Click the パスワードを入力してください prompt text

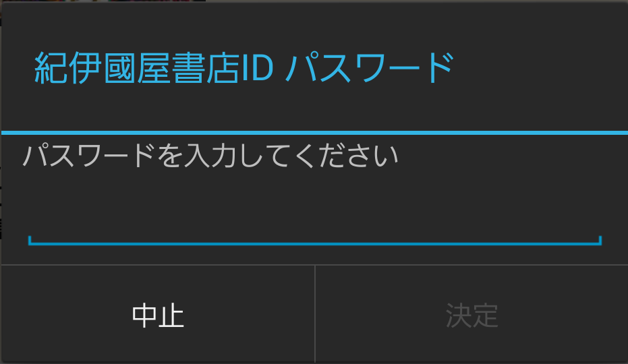coord(210,155)
